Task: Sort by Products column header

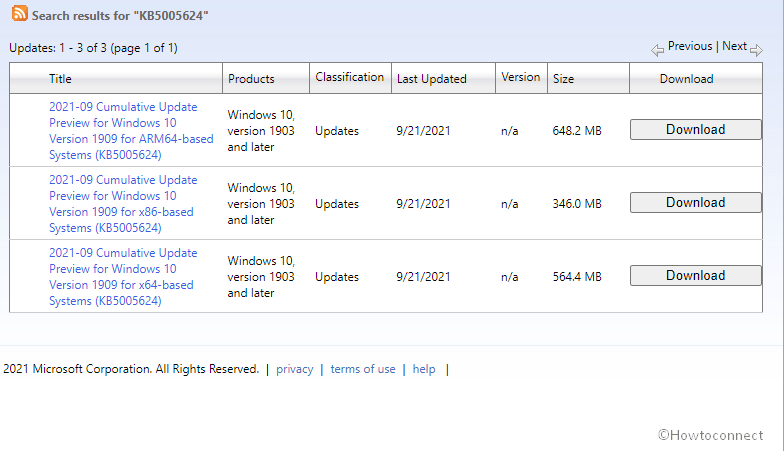Action: click(251, 79)
